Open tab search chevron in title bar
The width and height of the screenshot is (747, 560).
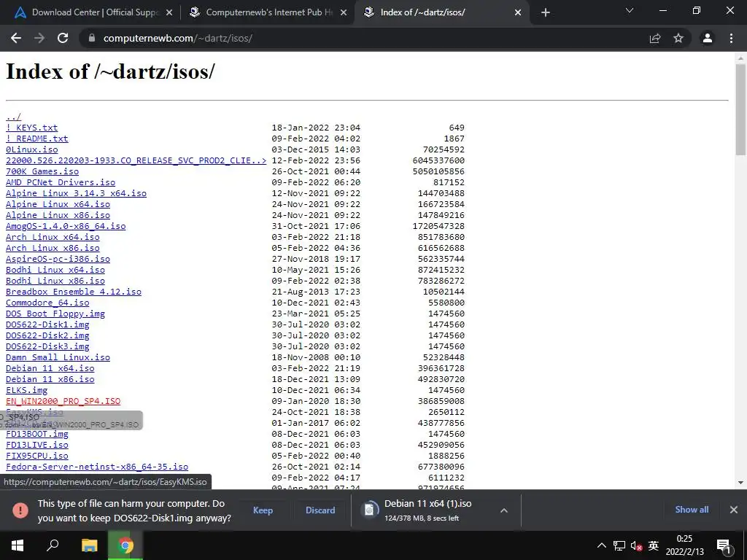pos(630,10)
